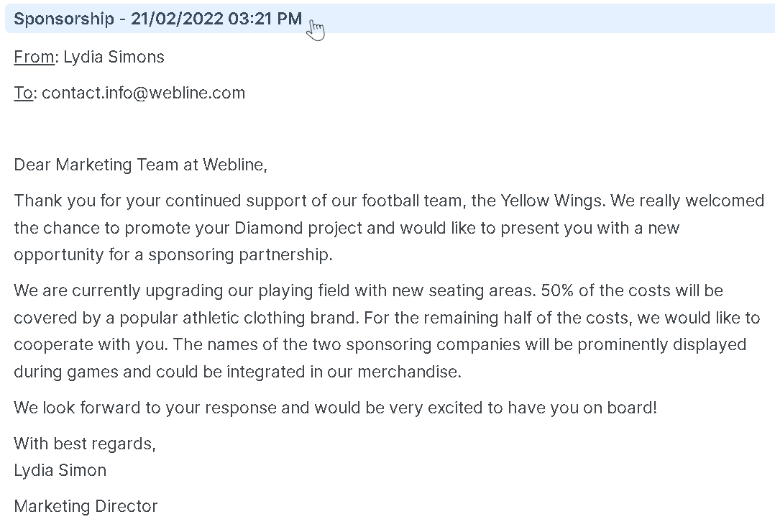
Task: Click the Marketing Director title line
Action: pos(86,506)
